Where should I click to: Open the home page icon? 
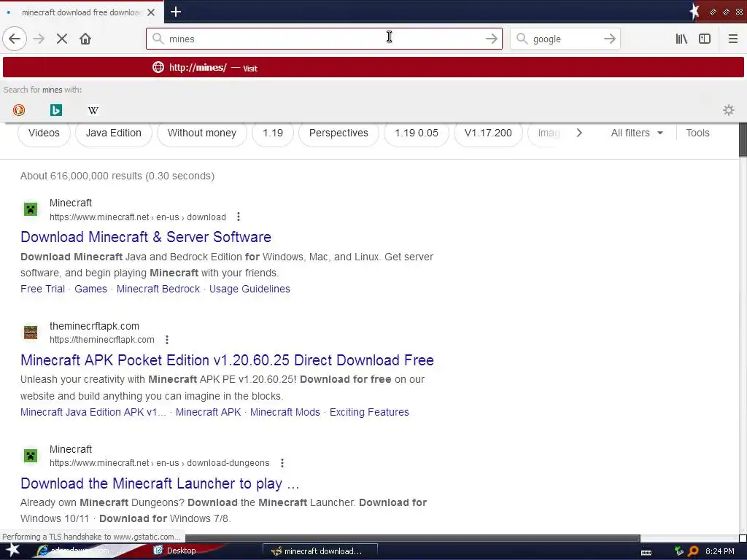tap(85, 39)
